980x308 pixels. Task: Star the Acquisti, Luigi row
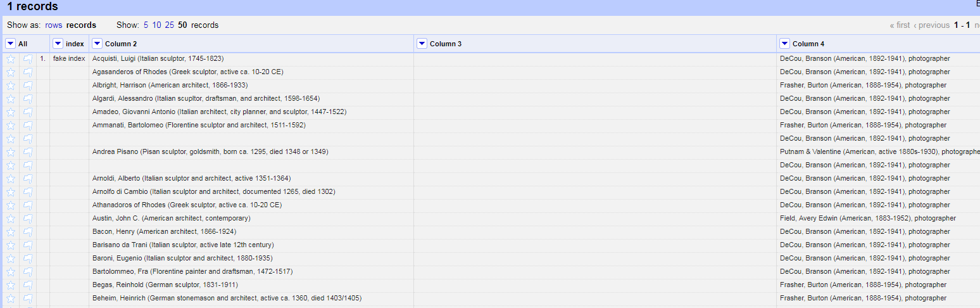coord(11,59)
